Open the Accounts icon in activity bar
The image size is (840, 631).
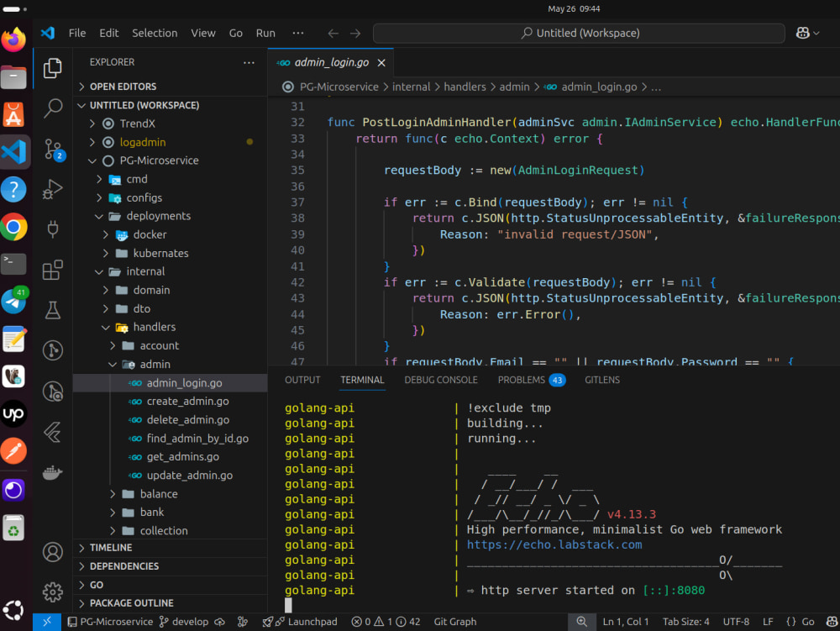pos(52,552)
